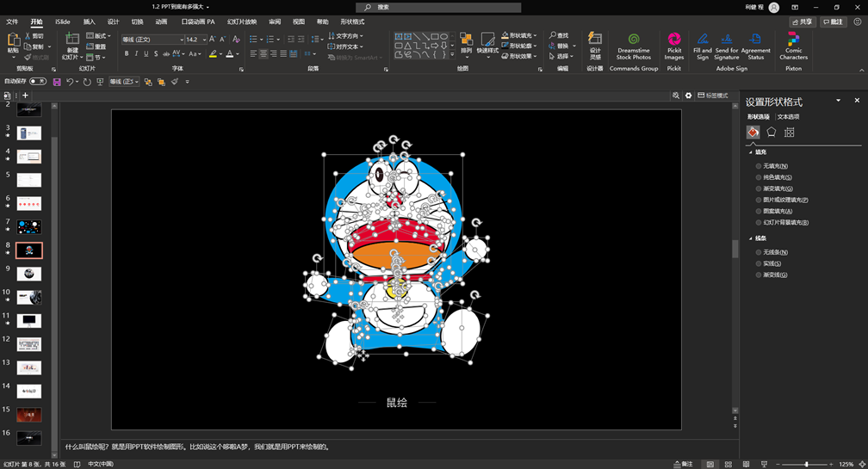The width and height of the screenshot is (868, 469).
Task: Open format pane options dropdown arrow
Action: (x=838, y=100)
